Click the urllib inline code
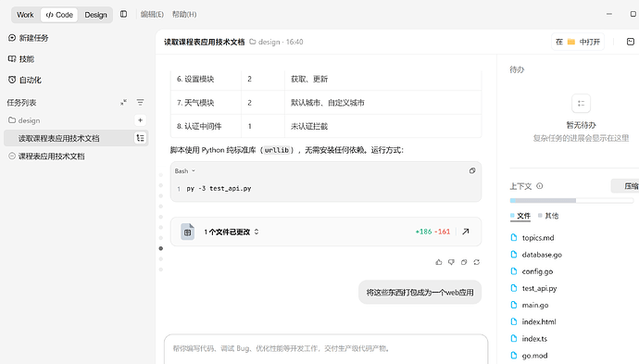The image size is (639, 364). [x=277, y=150]
